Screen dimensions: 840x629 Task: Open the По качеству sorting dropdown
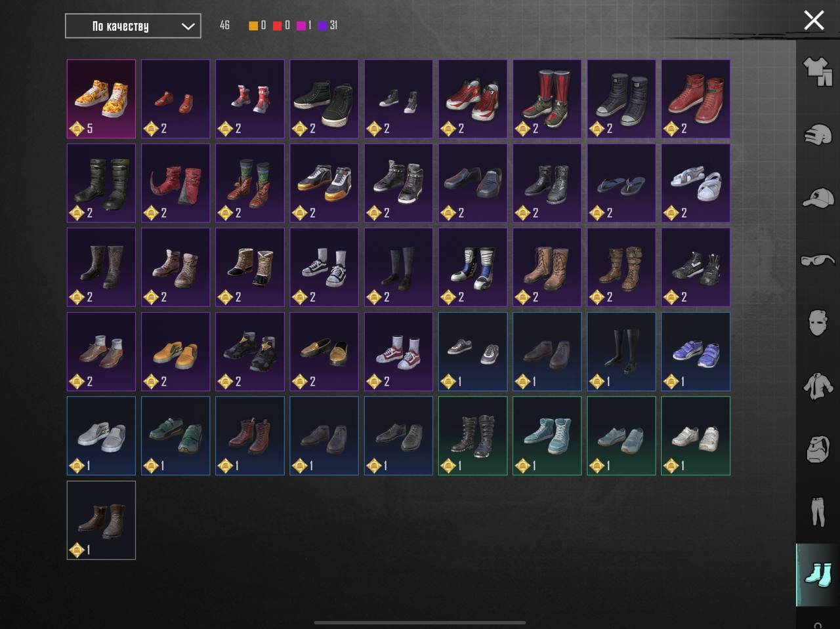(x=133, y=26)
